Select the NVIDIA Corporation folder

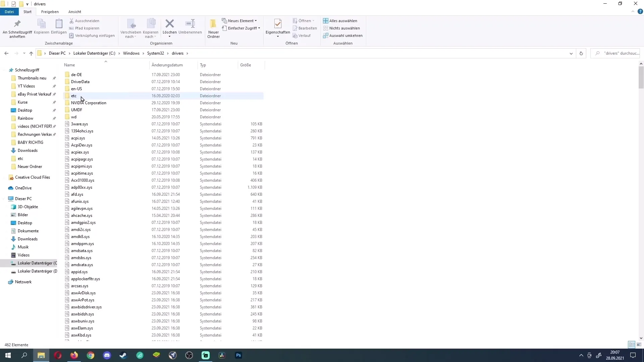(x=89, y=103)
